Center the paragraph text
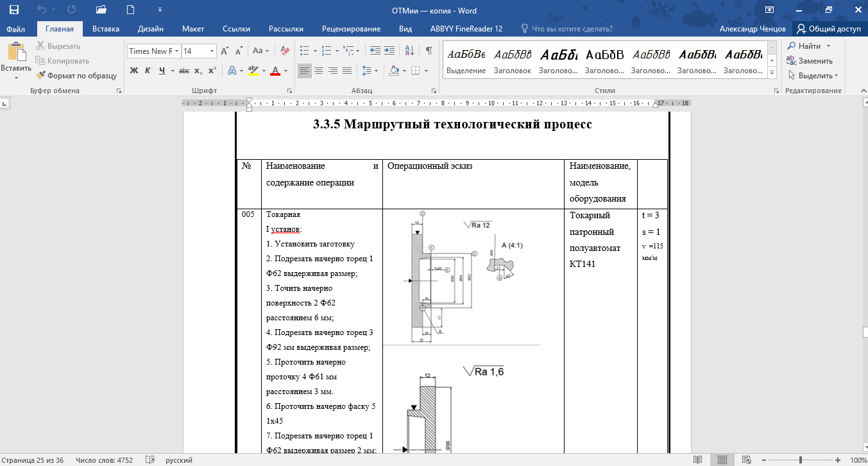This screenshot has height=466, width=868. tap(319, 71)
